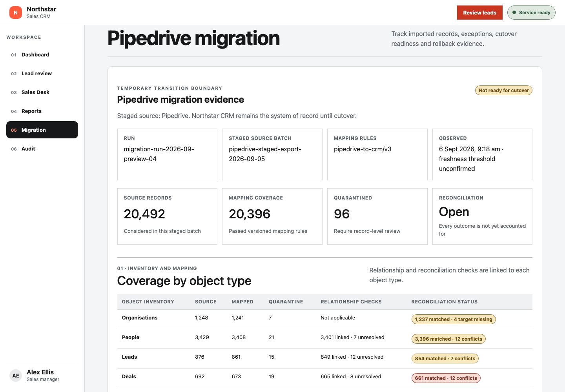Click the Northstar N logo icon
The height and width of the screenshot is (392, 565).
(16, 13)
